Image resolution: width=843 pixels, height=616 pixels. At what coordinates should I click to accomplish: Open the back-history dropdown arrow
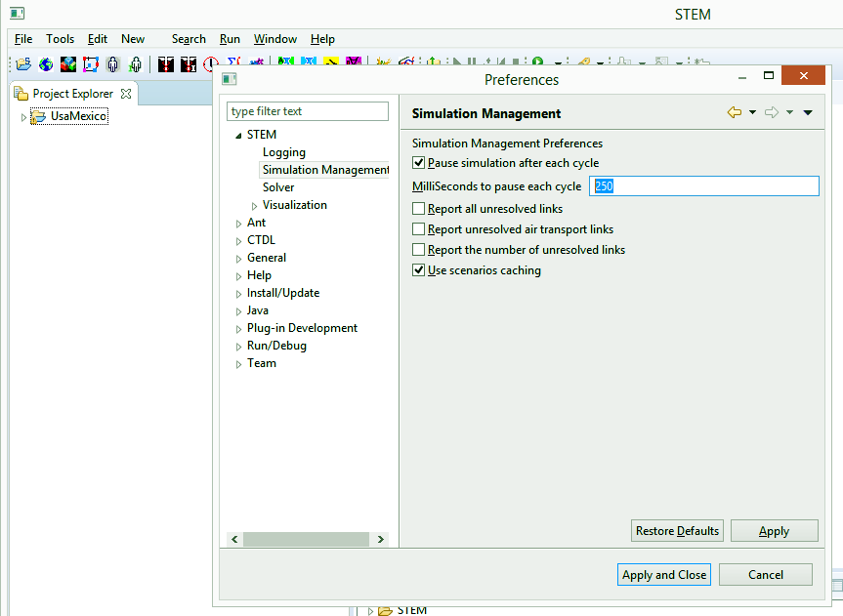753,112
